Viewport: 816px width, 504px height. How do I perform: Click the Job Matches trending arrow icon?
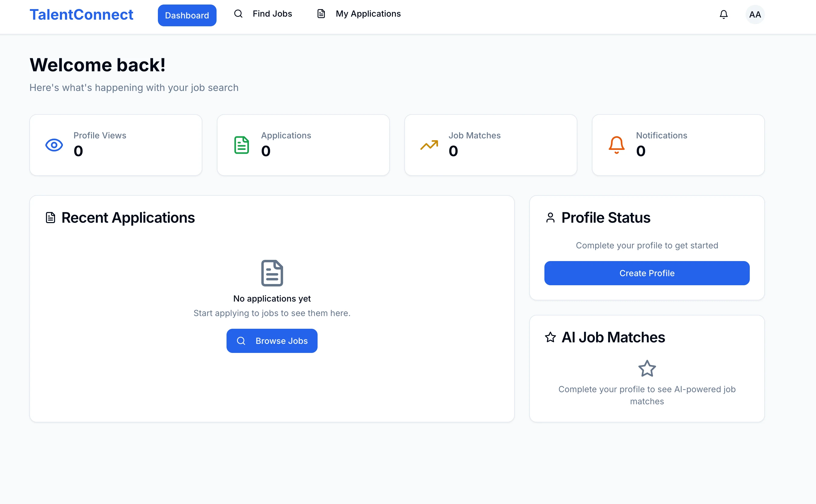[429, 145]
